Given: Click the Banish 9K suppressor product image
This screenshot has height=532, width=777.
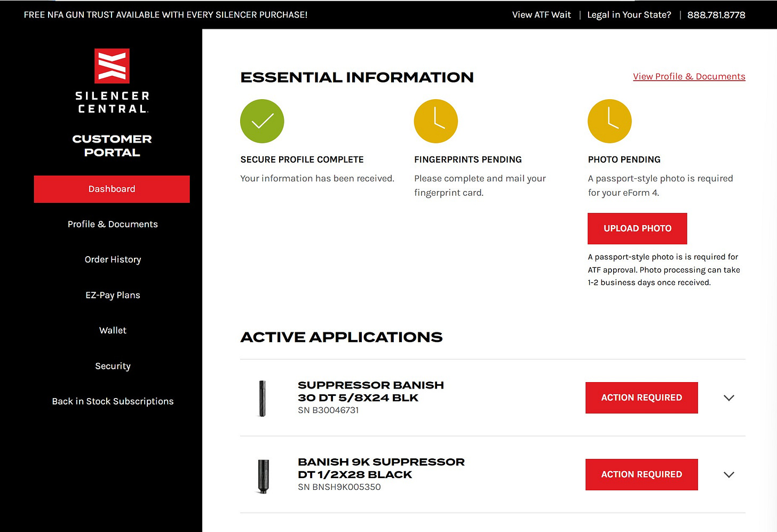Looking at the screenshot, I should pyautogui.click(x=263, y=476).
